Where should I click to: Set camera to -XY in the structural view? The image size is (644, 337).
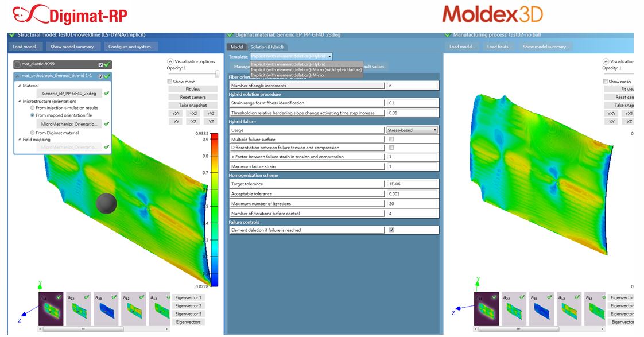(x=176, y=122)
